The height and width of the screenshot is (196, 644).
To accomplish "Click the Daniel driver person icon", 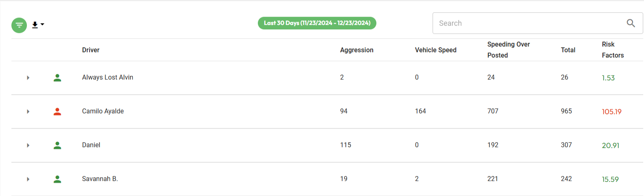I will (57, 145).
